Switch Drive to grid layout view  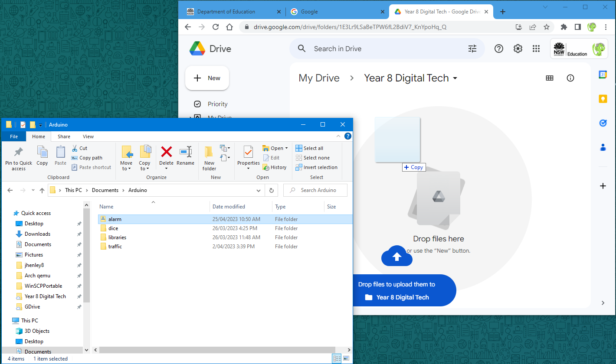click(x=550, y=78)
